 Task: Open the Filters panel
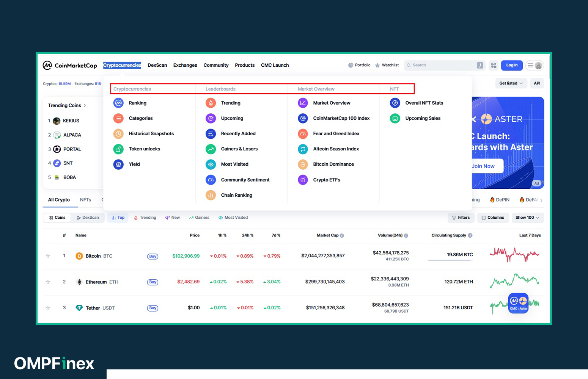click(x=461, y=218)
